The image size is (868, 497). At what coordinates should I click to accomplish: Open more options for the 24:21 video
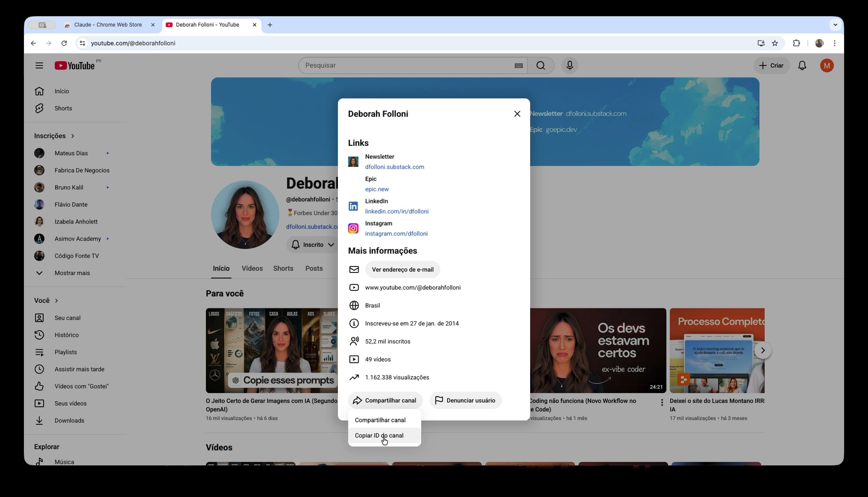click(x=662, y=403)
